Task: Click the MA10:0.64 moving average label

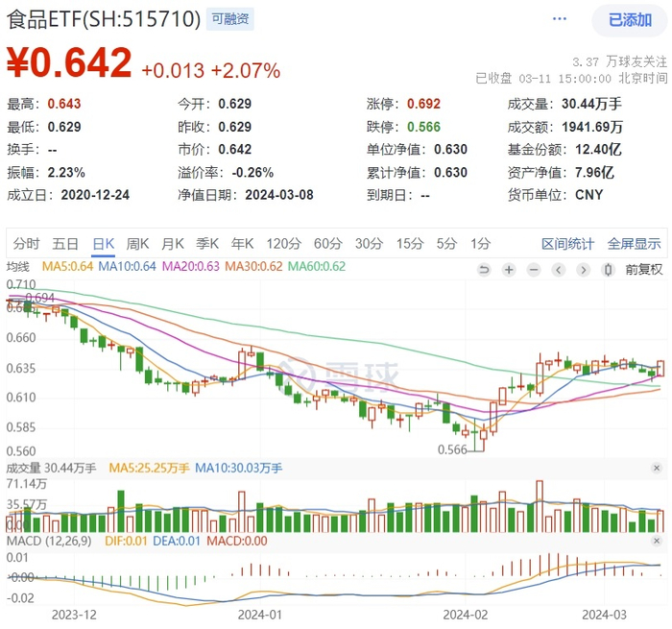Action: [x=128, y=266]
